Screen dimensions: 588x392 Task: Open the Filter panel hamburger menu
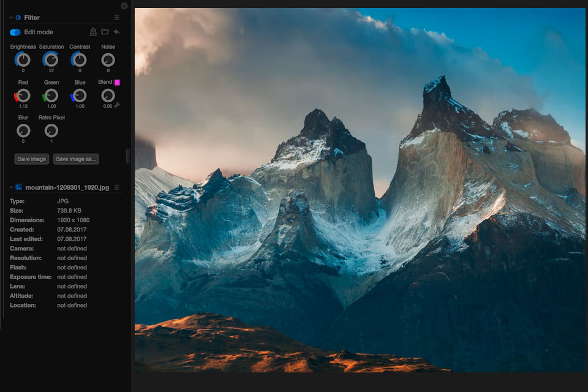pyautogui.click(x=116, y=18)
